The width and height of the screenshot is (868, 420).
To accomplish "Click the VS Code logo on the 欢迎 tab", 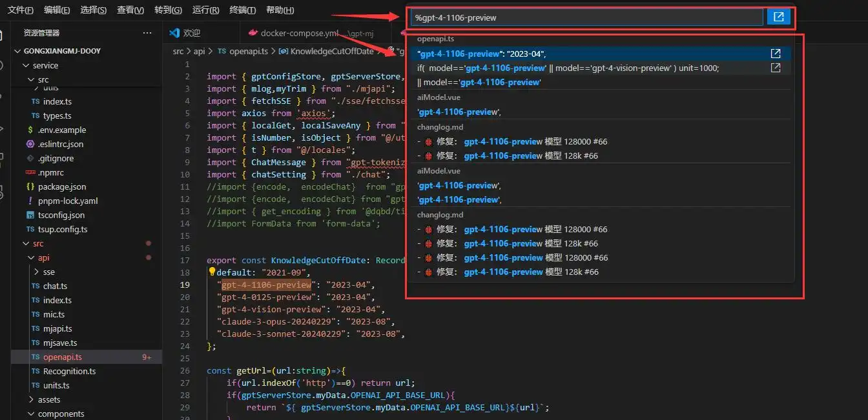I will [x=175, y=32].
